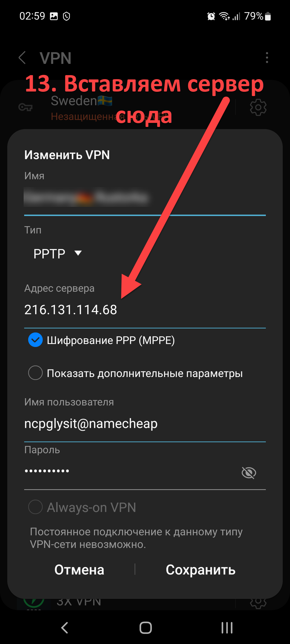Tap the alarm icon in status bar
This screenshot has height=644, width=290.
pyautogui.click(x=211, y=16)
